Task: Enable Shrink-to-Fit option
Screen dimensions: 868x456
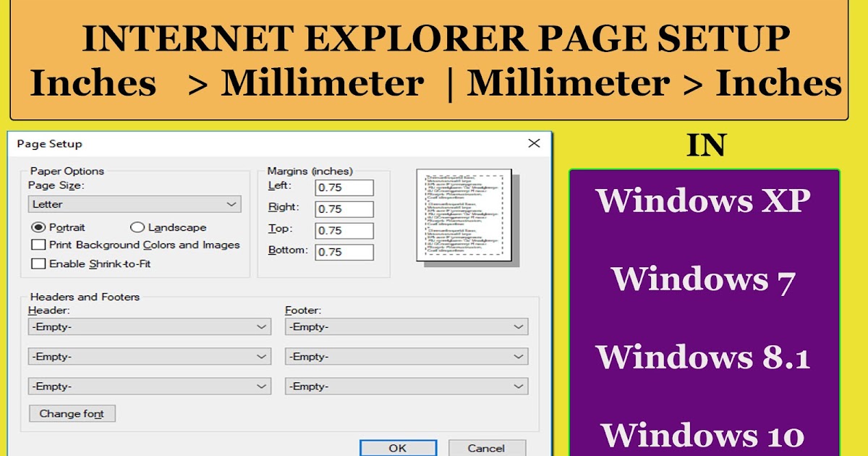Action: (x=37, y=263)
